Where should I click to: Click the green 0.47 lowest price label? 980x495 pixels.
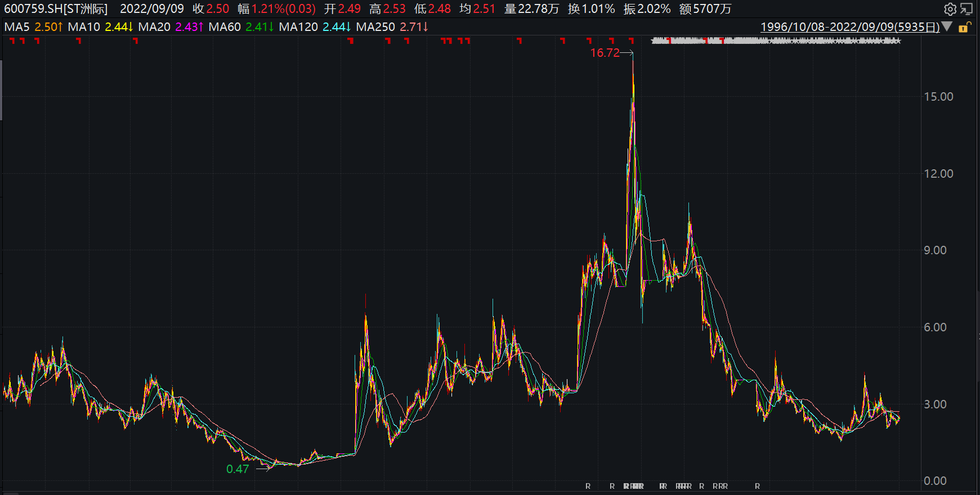pyautogui.click(x=238, y=469)
